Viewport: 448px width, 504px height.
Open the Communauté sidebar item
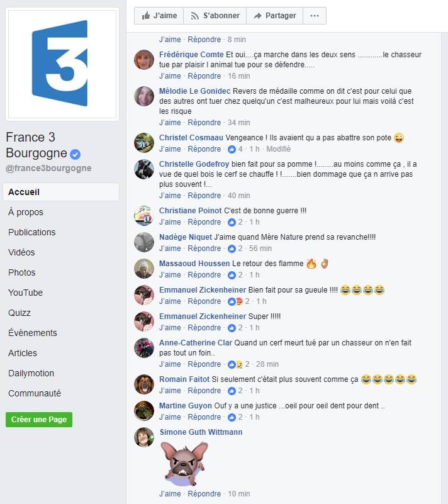point(35,393)
